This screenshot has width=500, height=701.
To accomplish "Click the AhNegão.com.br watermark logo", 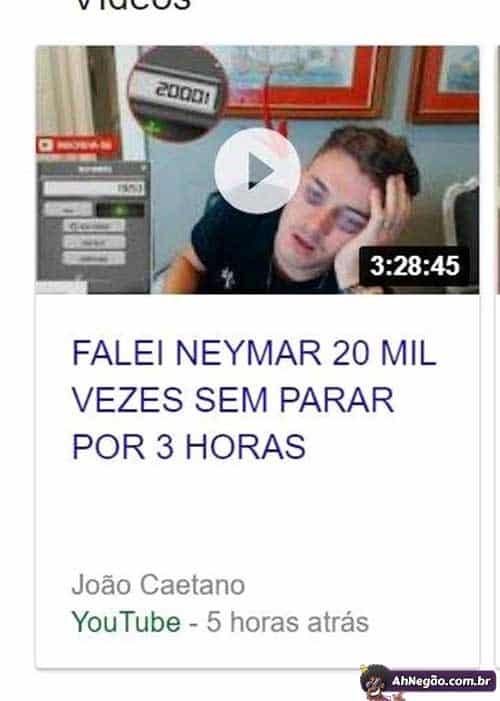I will pyautogui.click(x=441, y=681).
